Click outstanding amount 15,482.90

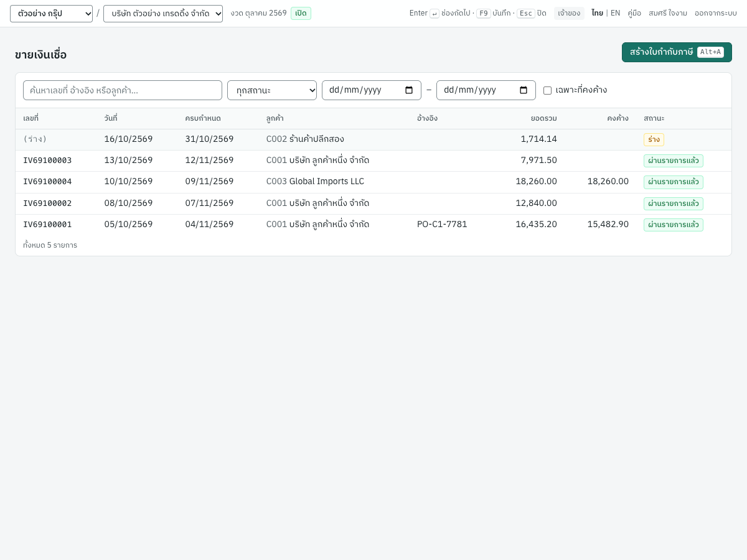tap(608, 225)
